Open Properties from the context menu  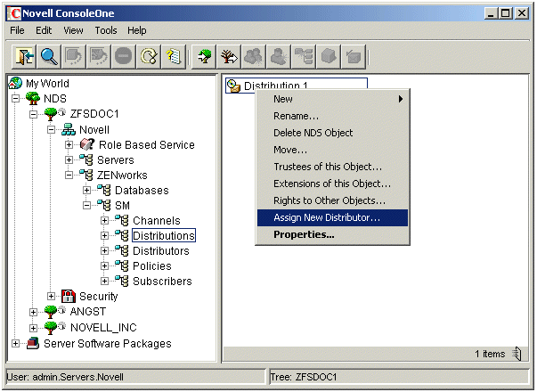click(332, 234)
